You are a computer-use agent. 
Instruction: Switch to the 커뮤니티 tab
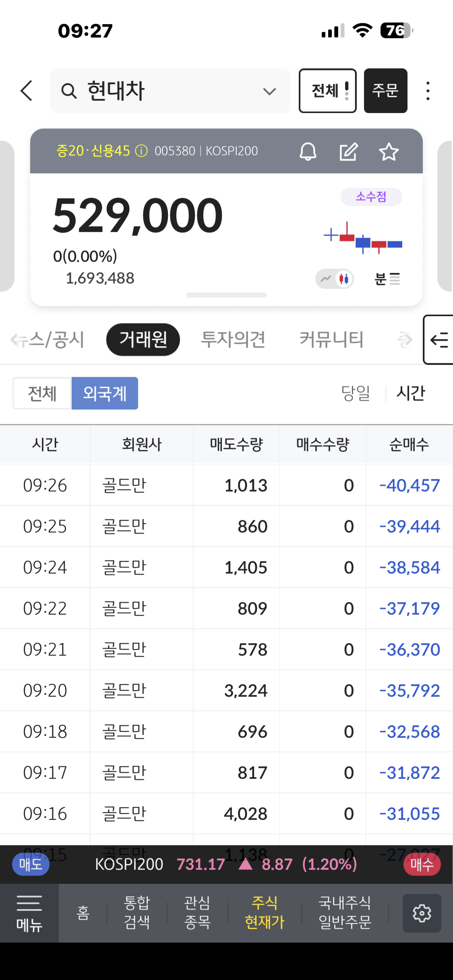pyautogui.click(x=331, y=340)
